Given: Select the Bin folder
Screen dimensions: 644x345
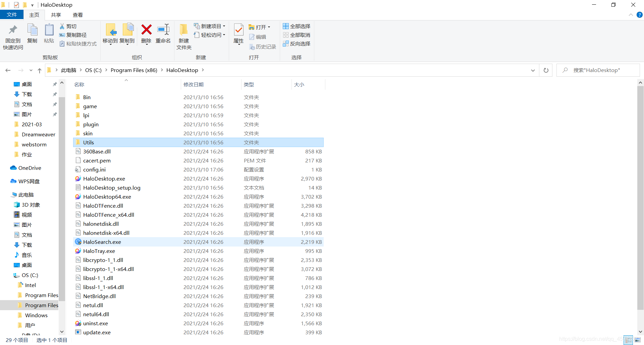Looking at the screenshot, I should [x=87, y=97].
